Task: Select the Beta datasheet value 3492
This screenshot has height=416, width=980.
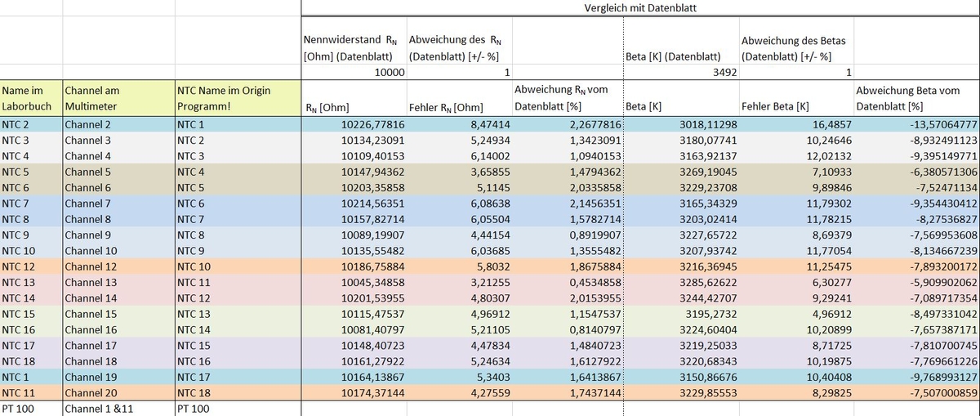Action: [x=680, y=72]
